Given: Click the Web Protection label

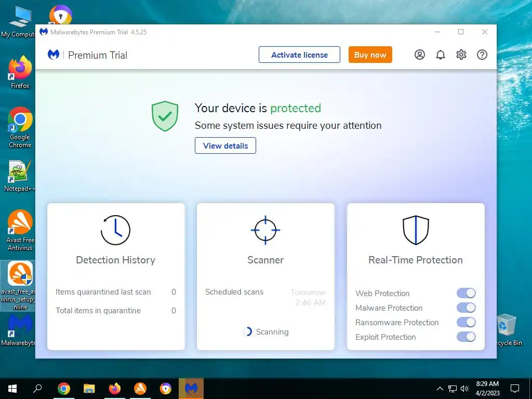Looking at the screenshot, I should click(x=382, y=293).
